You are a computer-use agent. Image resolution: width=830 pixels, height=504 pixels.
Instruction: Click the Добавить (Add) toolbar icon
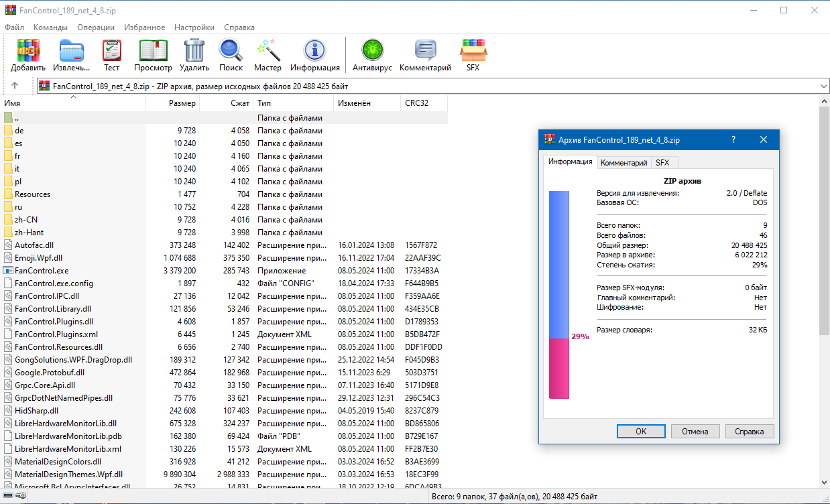click(28, 51)
